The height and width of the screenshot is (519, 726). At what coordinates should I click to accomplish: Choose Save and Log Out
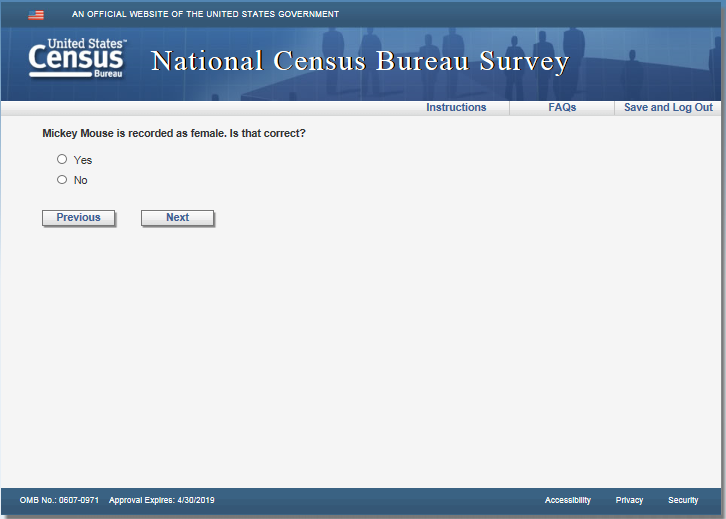(x=668, y=107)
